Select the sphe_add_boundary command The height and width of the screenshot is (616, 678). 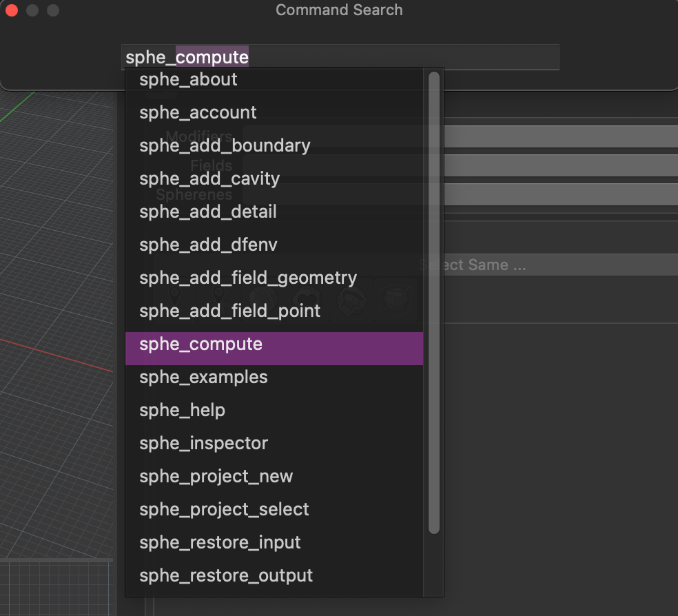[225, 146]
